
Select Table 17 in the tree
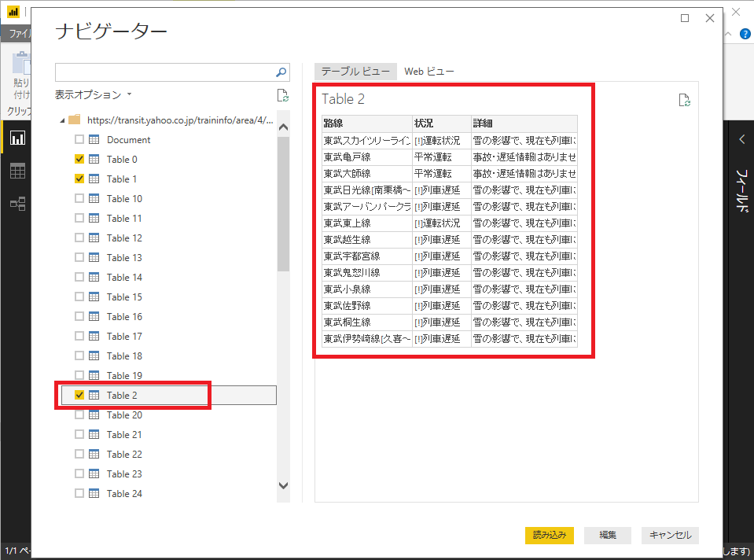[x=124, y=337]
